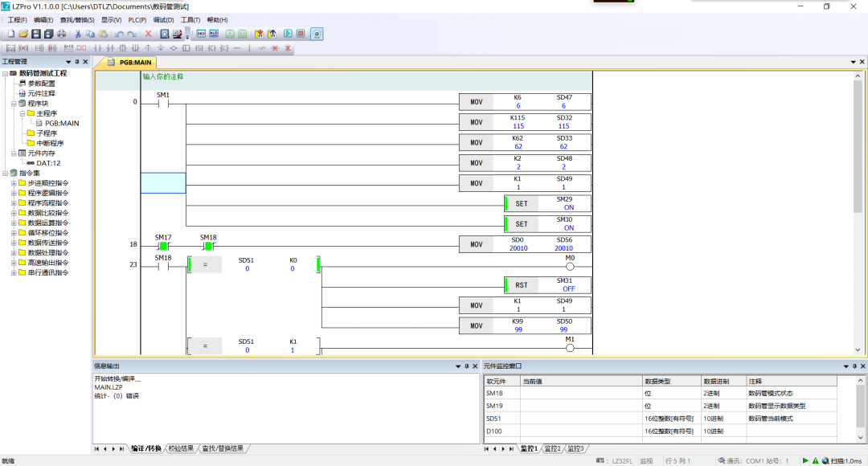Switch to the 监控2 tab
The image size is (868, 466).
(552, 448)
